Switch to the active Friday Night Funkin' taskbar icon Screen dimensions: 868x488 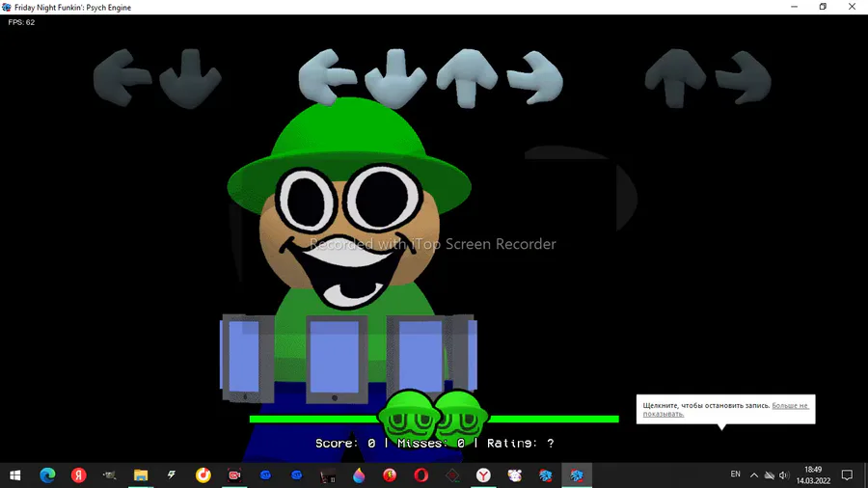pos(577,475)
